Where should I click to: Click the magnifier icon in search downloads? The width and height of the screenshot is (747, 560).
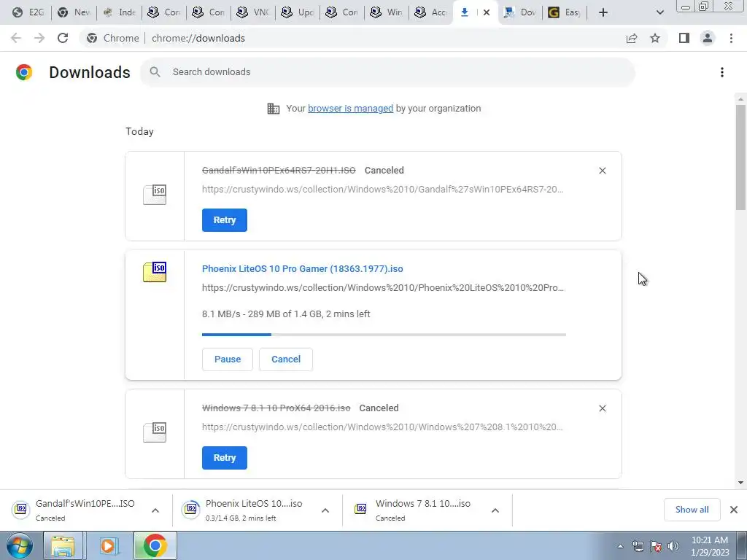pyautogui.click(x=155, y=72)
